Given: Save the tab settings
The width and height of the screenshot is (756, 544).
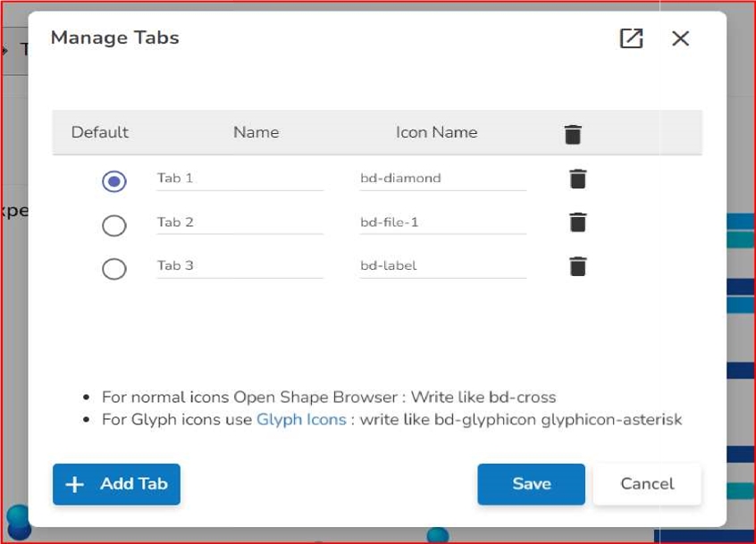Looking at the screenshot, I should click(x=531, y=484).
